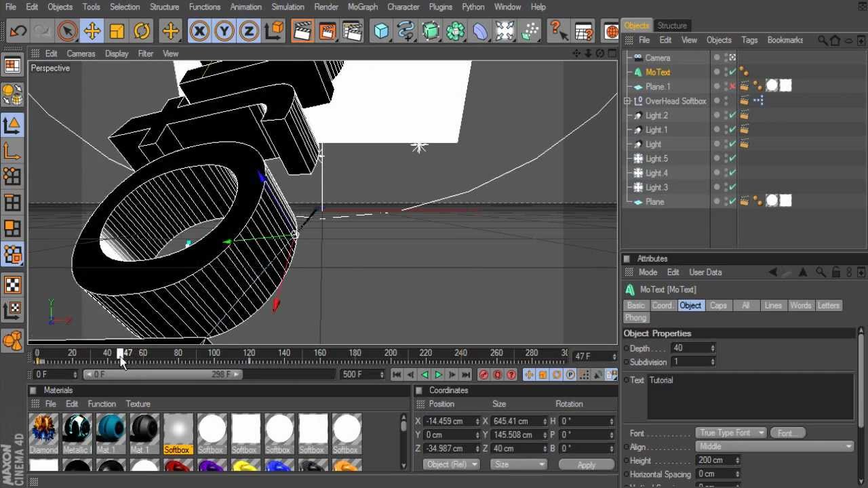Select the OverHead Softbox object
Image resolution: width=868 pixels, height=488 pixels.
point(675,101)
